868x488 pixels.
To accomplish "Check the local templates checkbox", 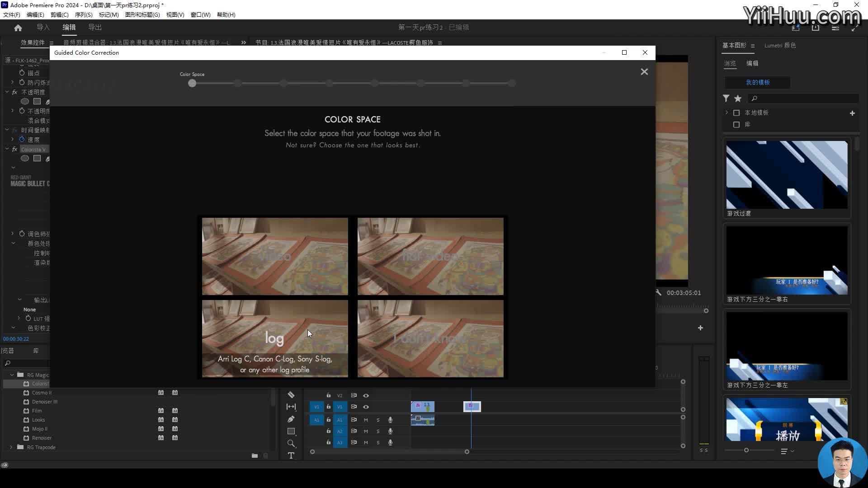I will pyautogui.click(x=736, y=113).
